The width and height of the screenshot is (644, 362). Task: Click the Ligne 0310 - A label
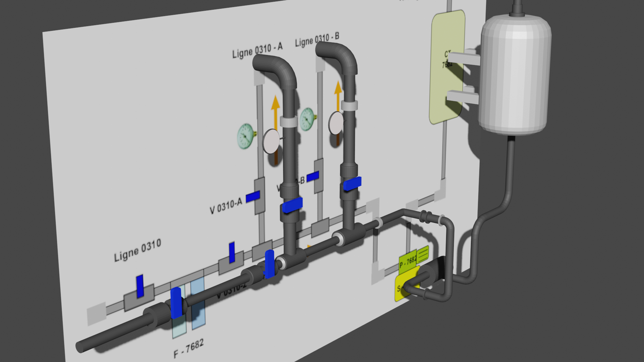pyautogui.click(x=257, y=50)
